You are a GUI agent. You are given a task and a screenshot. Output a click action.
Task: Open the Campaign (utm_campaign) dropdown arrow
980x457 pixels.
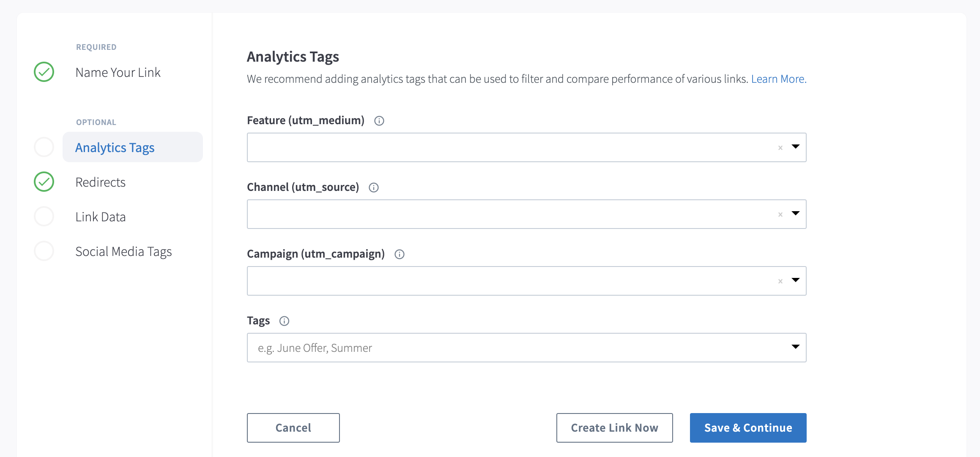[x=796, y=280]
